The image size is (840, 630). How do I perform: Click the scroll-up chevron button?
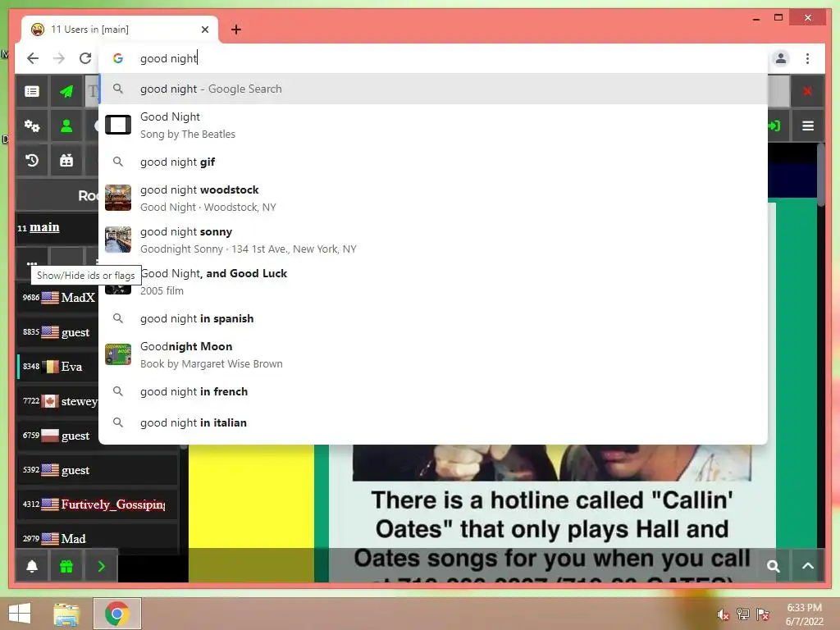(808, 566)
